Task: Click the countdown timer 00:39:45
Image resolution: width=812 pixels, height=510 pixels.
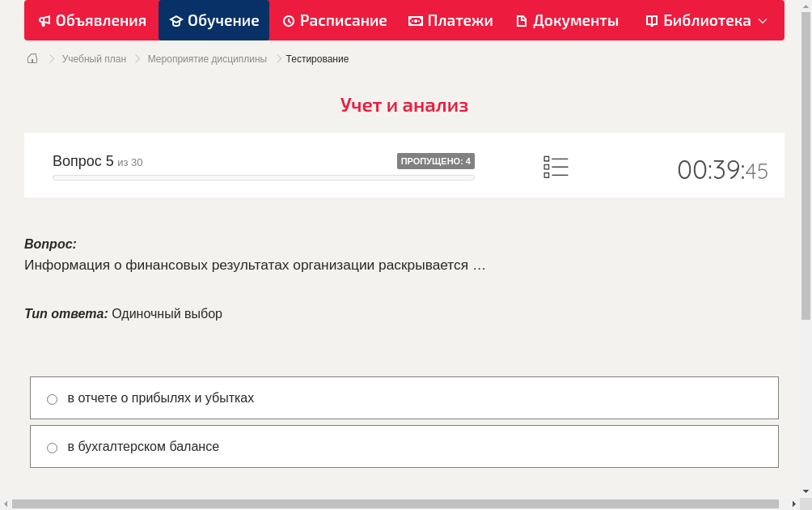Action: 722,170
